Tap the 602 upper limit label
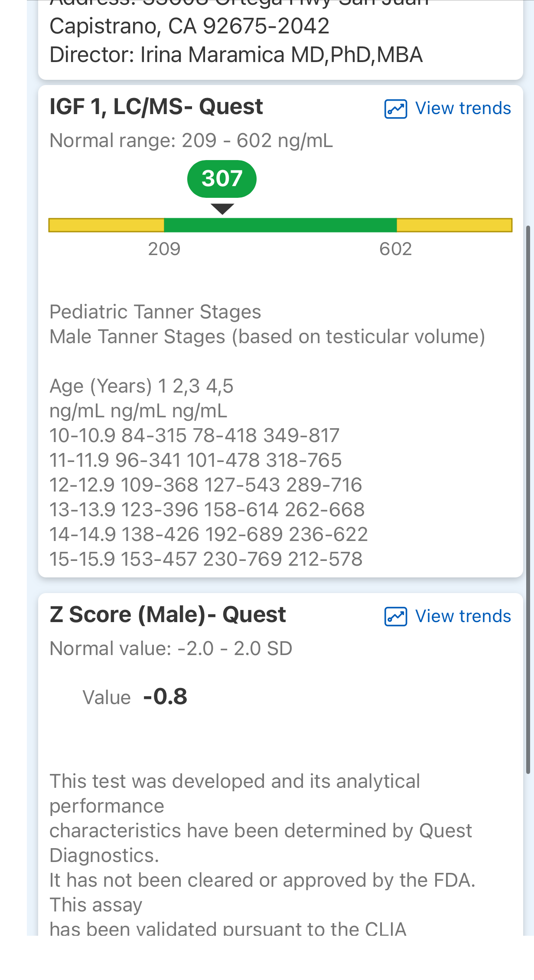The height and width of the screenshot is (980, 534). point(395,249)
